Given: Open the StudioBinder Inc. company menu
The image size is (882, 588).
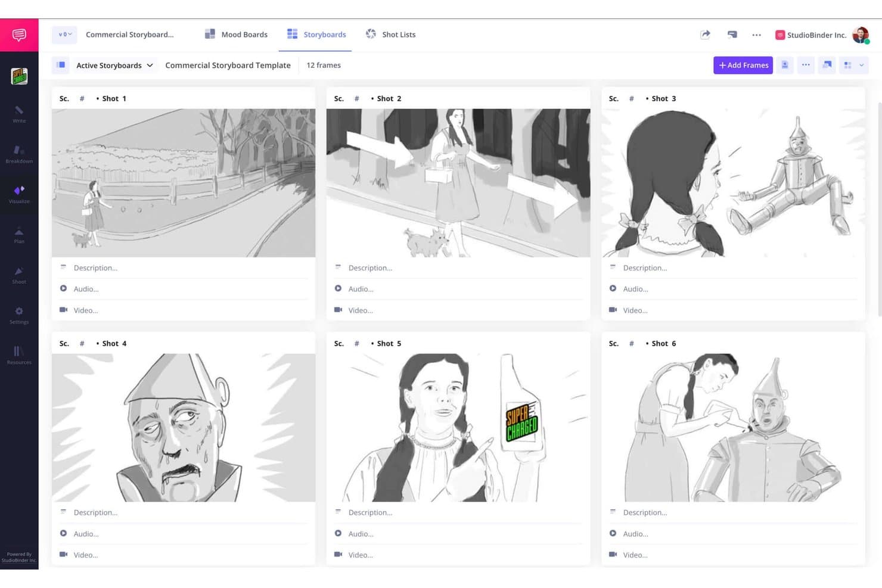Looking at the screenshot, I should [x=810, y=35].
